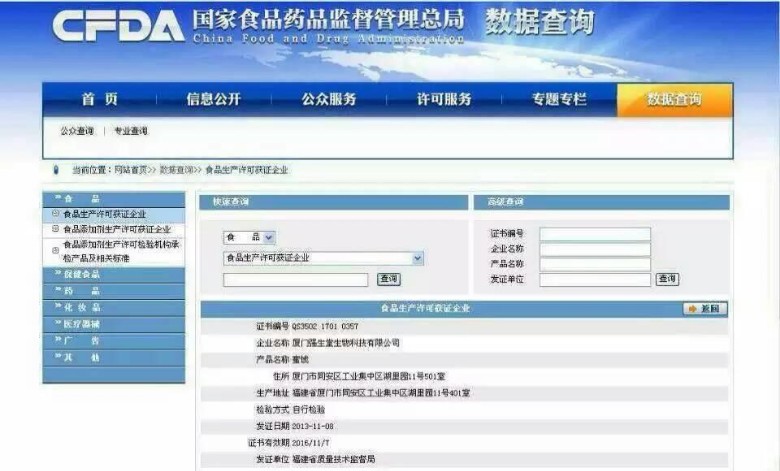Select the 数据查询 navigation tab

[674, 100]
